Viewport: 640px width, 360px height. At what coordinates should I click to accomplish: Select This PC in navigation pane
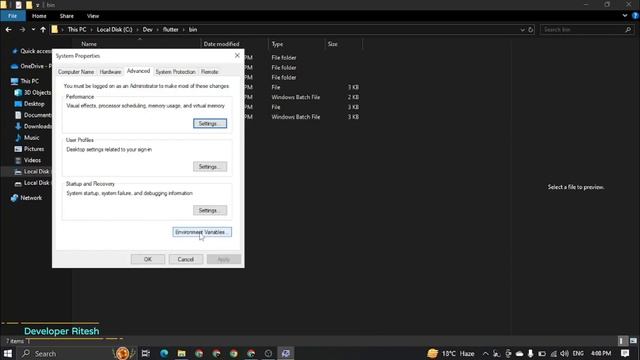point(25,81)
